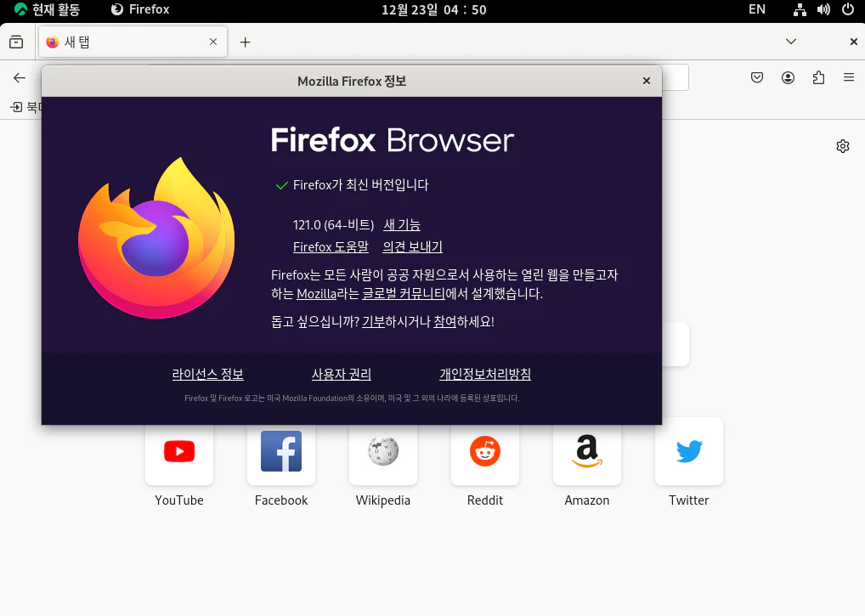Open the Reddit shortcut tile
This screenshot has height=616, width=865.
tap(485, 462)
